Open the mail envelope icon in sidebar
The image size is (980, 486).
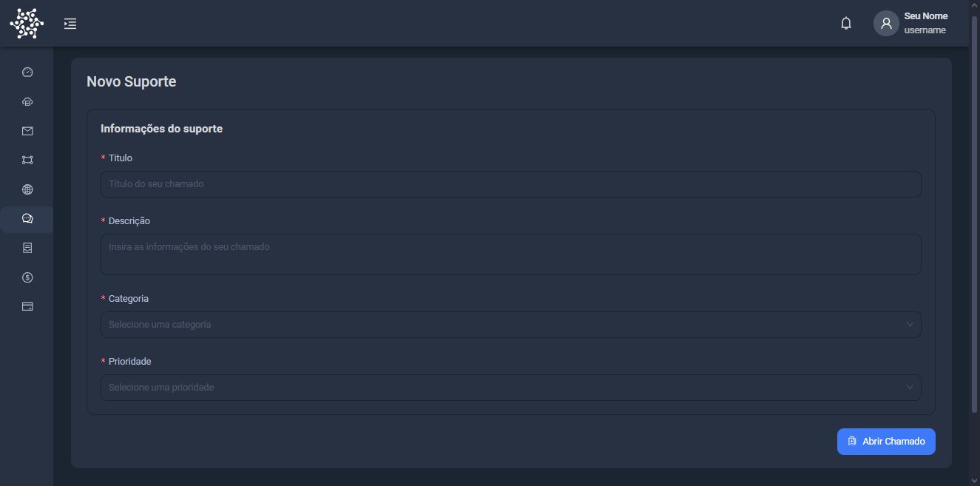[x=27, y=131]
